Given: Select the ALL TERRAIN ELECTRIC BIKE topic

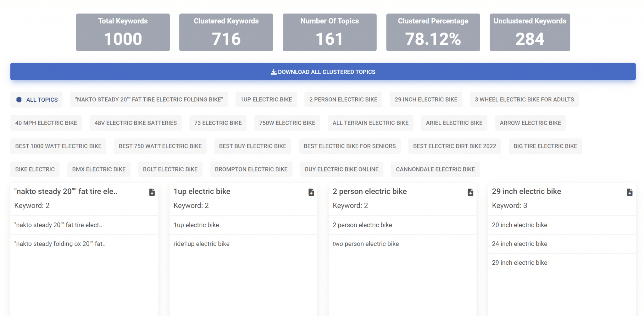Looking at the screenshot, I should click(x=370, y=123).
